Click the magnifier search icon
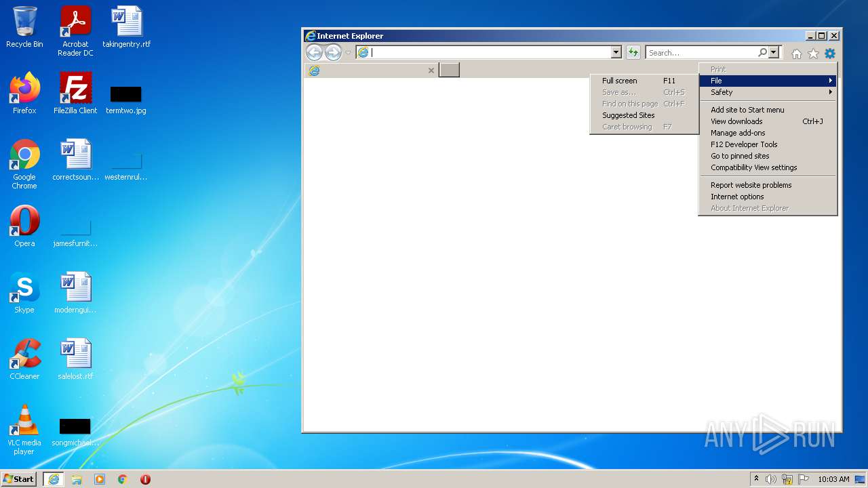 pyautogui.click(x=762, y=52)
